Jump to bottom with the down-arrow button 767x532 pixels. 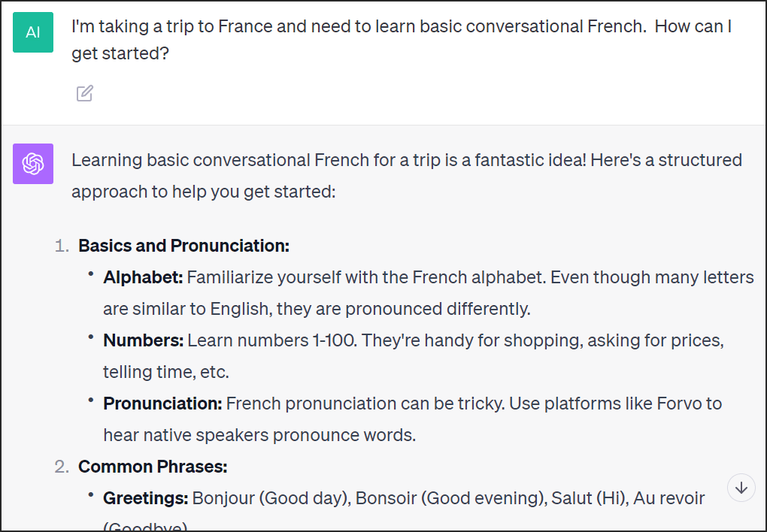[741, 488]
